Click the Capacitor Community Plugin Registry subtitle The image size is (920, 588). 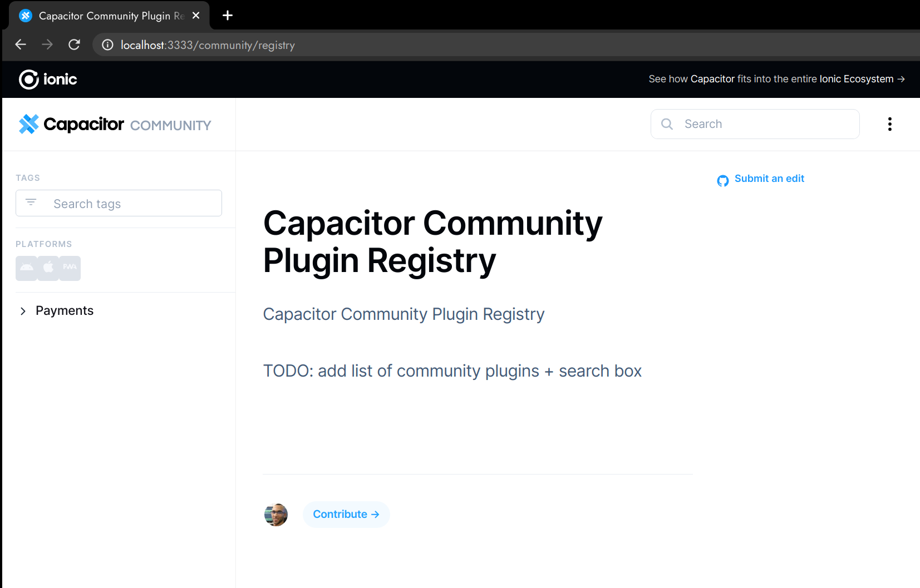pos(404,314)
